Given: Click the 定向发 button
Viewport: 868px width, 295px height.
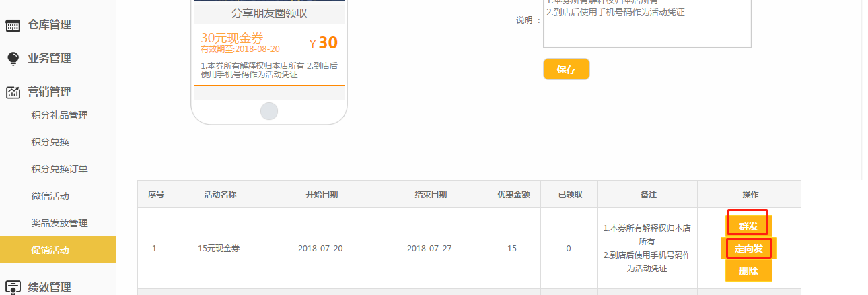Looking at the screenshot, I should coord(748,249).
